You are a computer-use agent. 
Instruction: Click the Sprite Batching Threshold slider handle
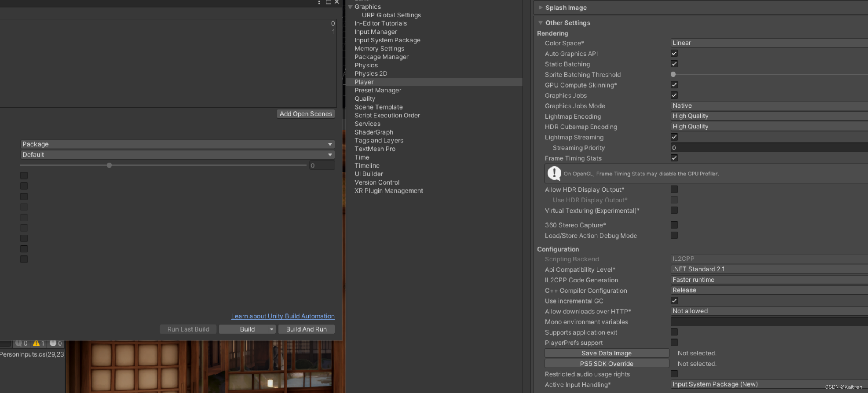coord(673,74)
